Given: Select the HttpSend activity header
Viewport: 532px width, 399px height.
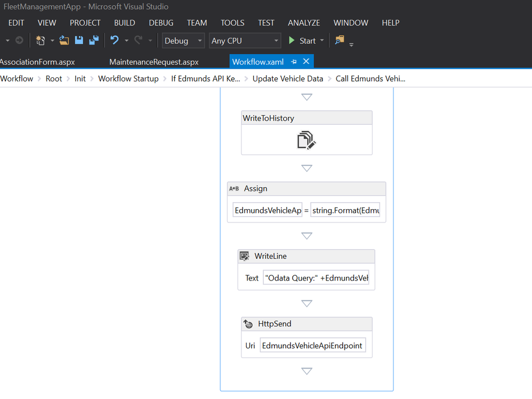Looking at the screenshot, I should [x=307, y=324].
